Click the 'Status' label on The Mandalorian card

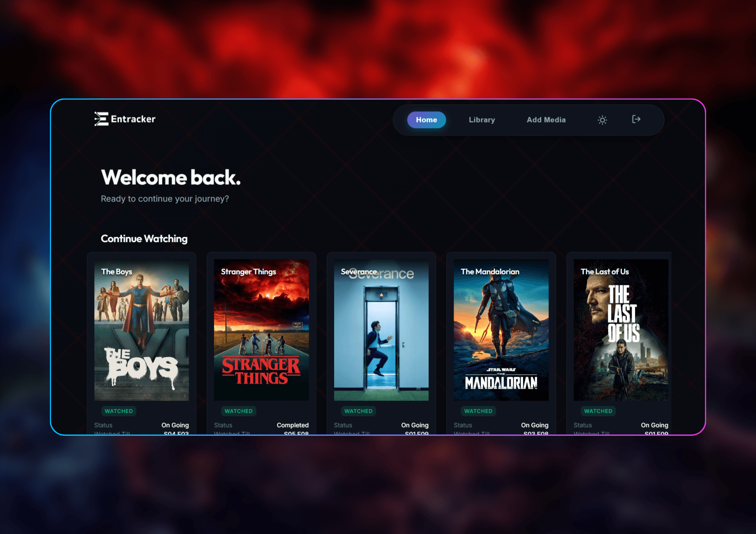pos(463,425)
